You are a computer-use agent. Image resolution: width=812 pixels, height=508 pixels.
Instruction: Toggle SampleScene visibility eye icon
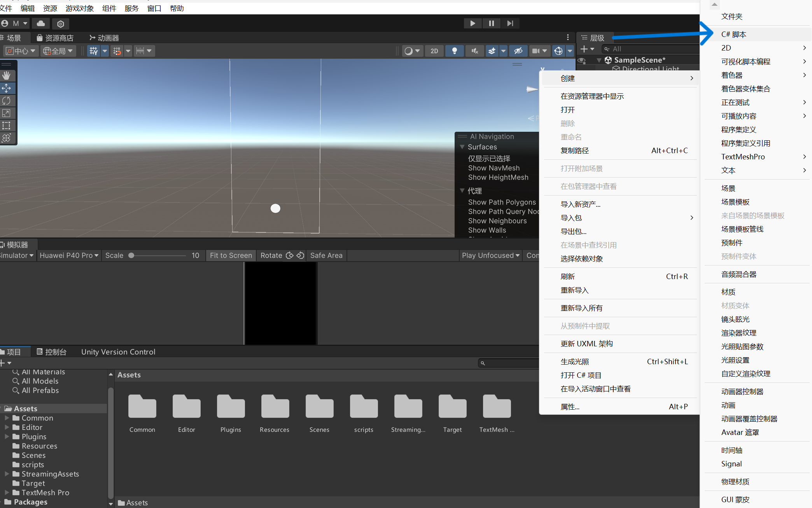tap(582, 60)
